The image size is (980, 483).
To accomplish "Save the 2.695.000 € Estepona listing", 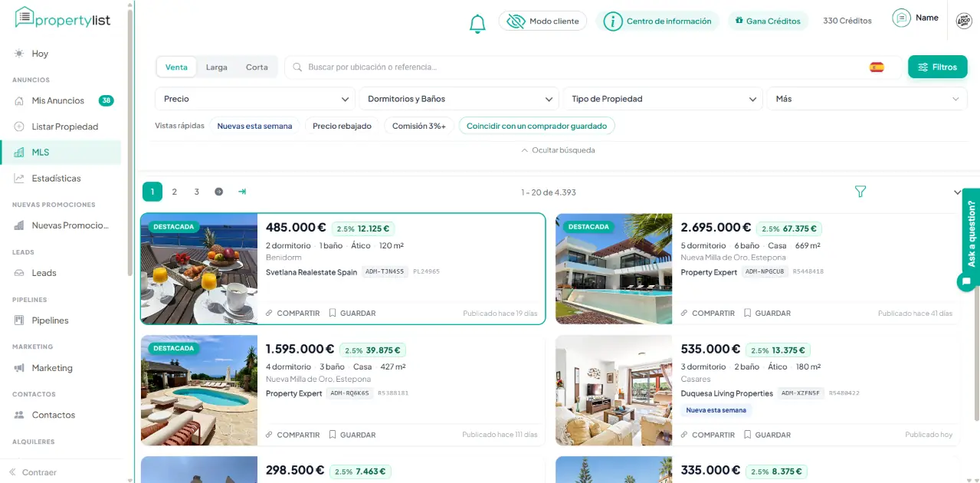I will coord(768,313).
